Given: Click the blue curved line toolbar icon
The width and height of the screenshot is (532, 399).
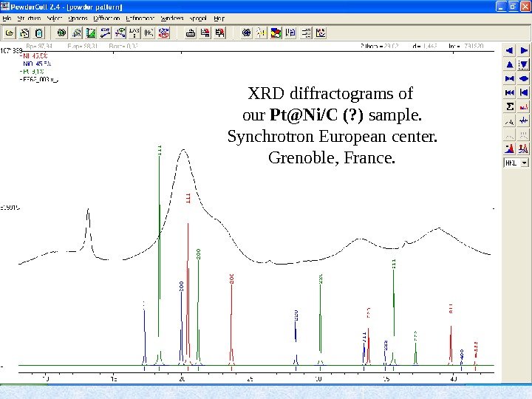Looking at the screenshot, I should (x=106, y=33).
